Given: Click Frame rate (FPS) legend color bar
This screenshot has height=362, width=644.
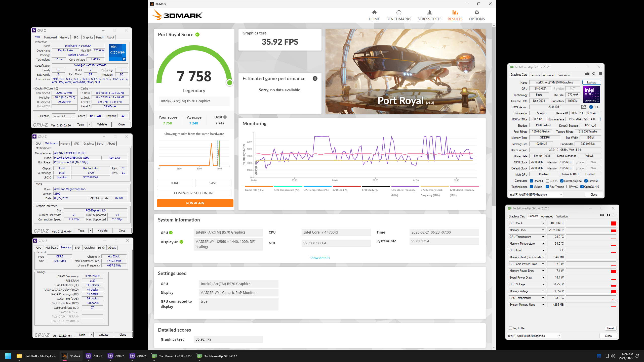Looking at the screenshot, I should pyautogui.click(x=259, y=186).
